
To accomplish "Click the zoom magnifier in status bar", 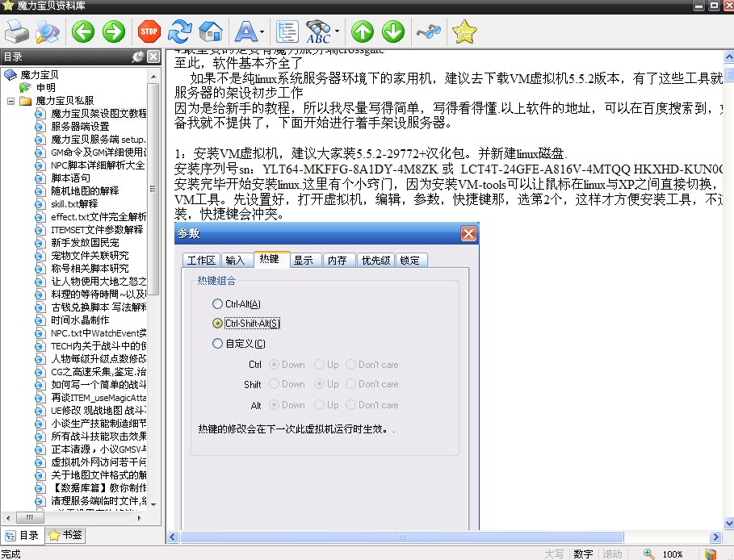I will click(648, 554).
